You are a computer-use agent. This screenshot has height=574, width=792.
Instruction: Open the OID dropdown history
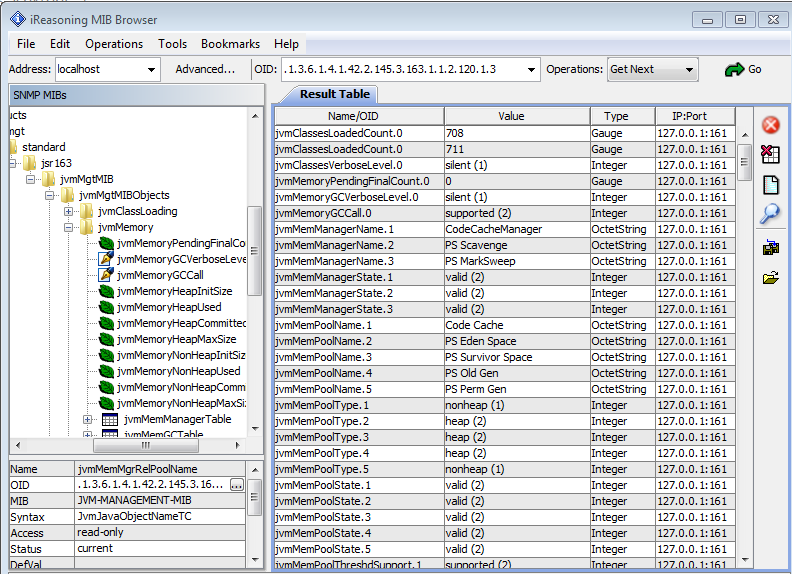coord(531,69)
